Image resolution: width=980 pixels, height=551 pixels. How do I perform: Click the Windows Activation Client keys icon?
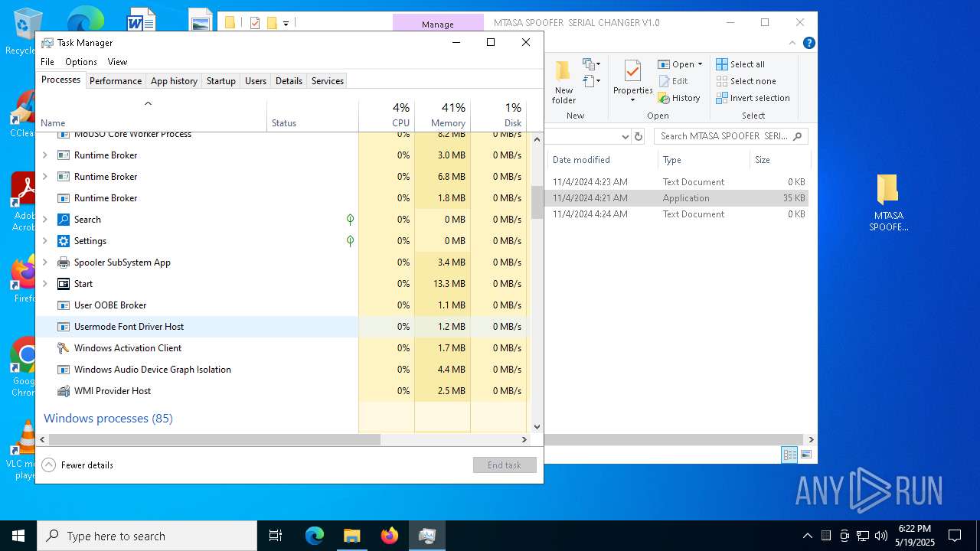click(64, 348)
